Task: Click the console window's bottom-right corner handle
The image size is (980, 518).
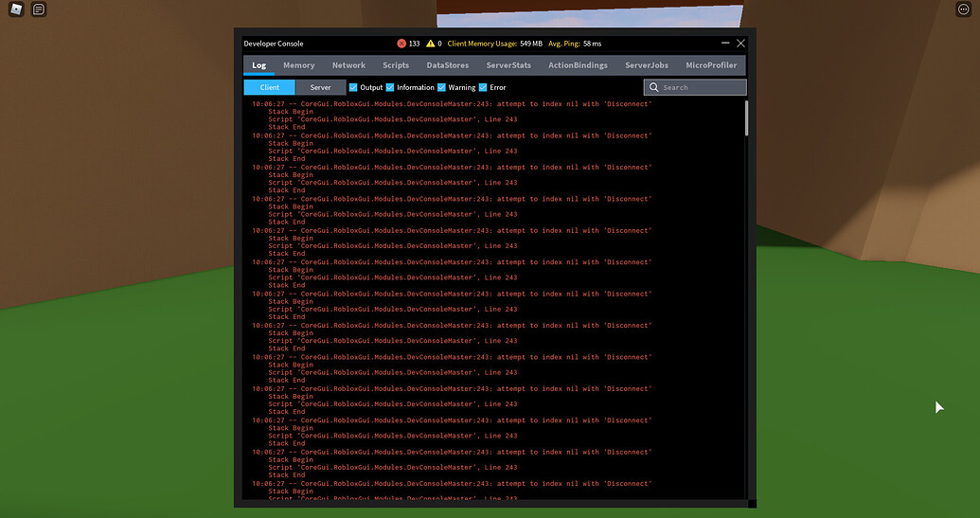Action: click(x=752, y=503)
